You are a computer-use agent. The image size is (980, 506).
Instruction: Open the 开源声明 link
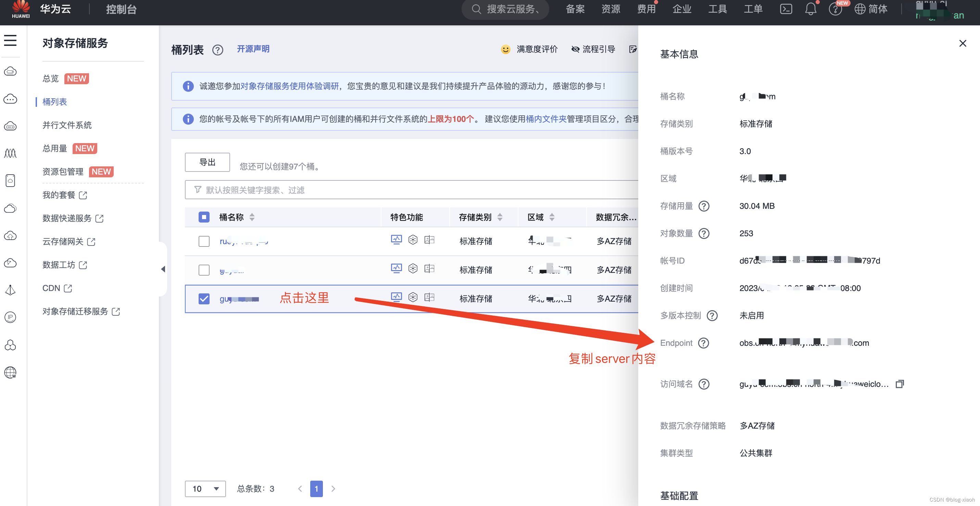click(253, 49)
